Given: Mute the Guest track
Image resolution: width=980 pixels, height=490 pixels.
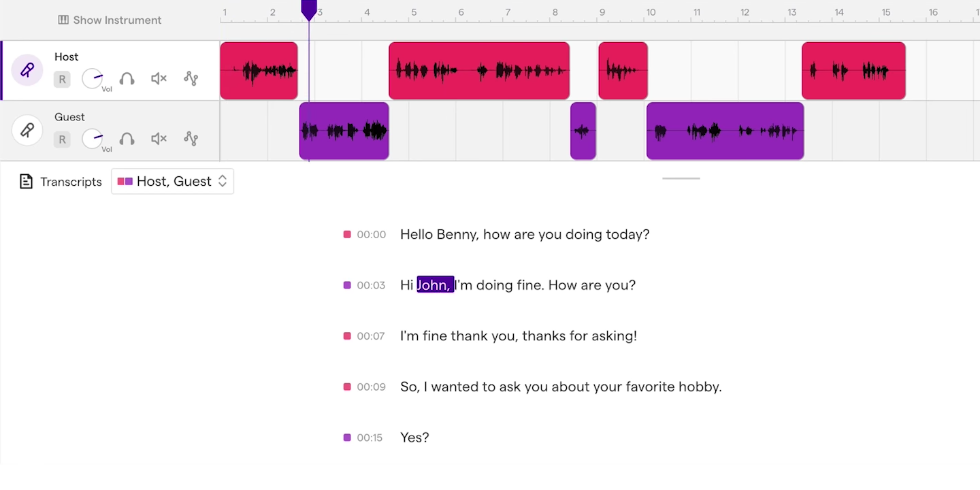Looking at the screenshot, I should point(159,139).
